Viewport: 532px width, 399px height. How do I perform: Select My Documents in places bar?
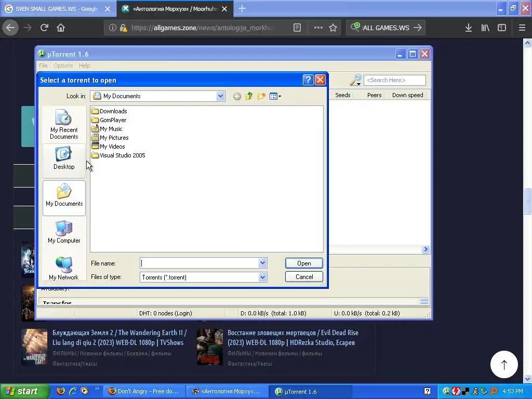[x=64, y=198]
